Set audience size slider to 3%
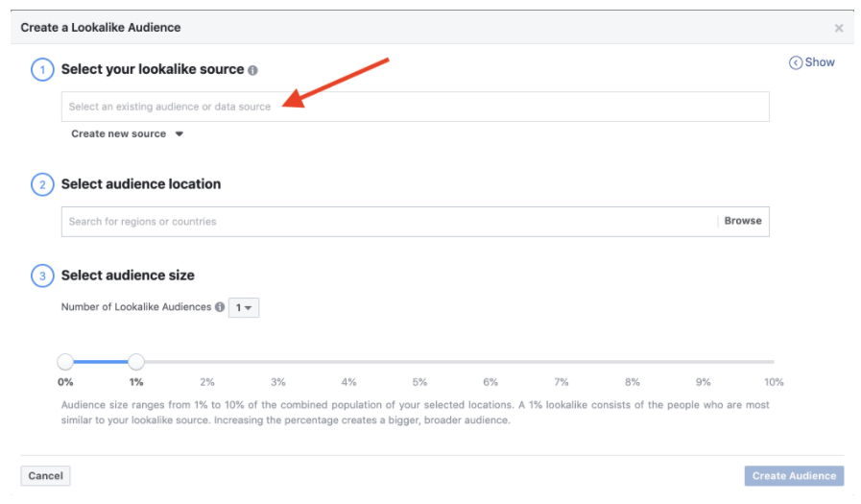Viewport: 861px width, 504px height. pos(278,362)
